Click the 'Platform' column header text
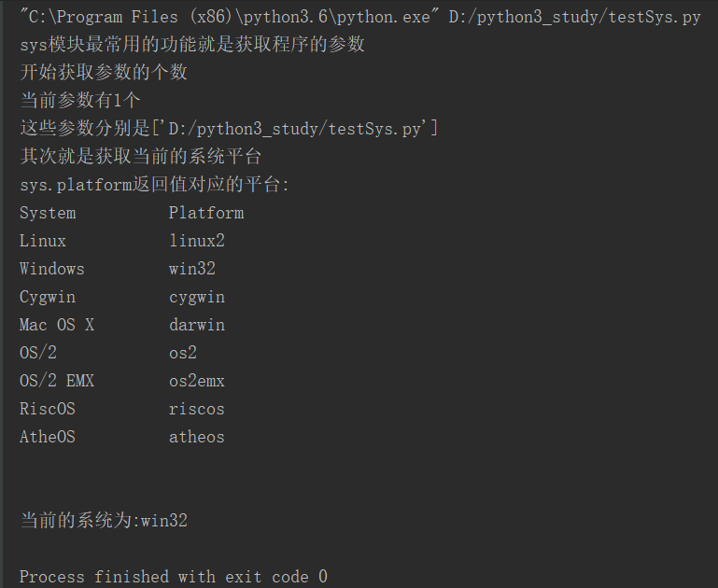Screen dimensions: 718x588 coord(206,213)
